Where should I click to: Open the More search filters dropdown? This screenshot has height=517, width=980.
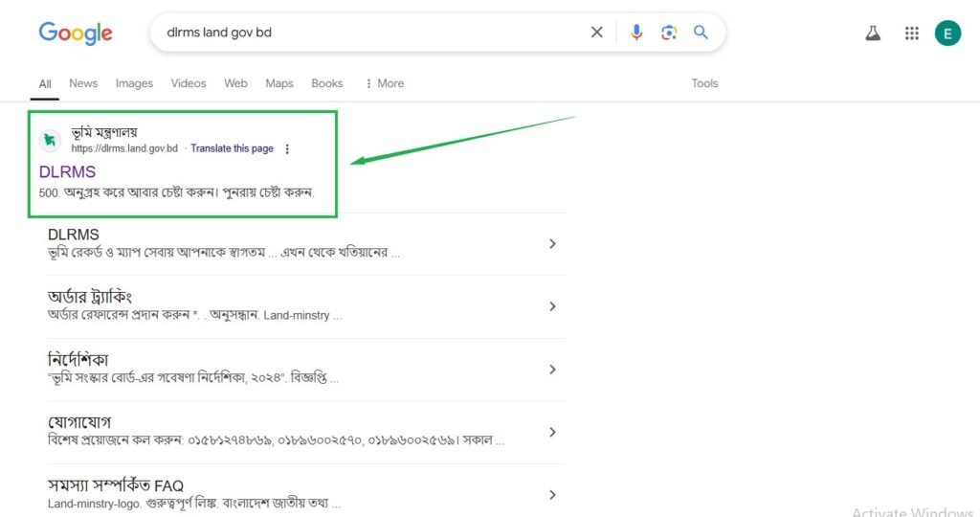coord(385,83)
